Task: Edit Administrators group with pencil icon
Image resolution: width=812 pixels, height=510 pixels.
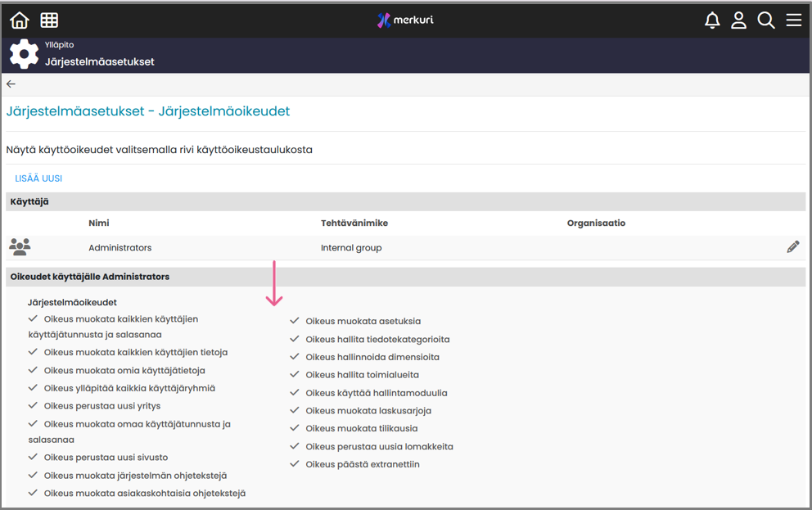Action: tap(792, 246)
